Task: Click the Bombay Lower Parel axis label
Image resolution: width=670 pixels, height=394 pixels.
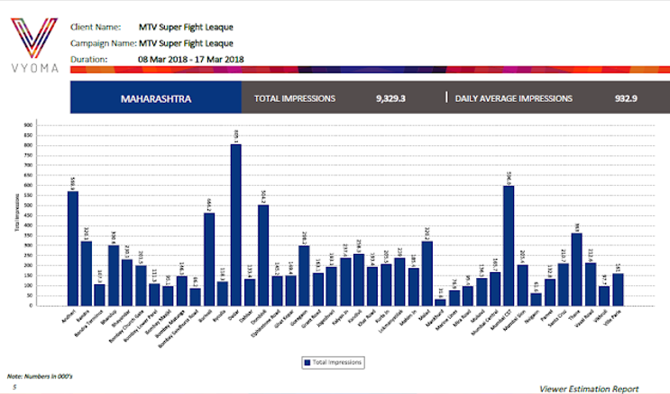Action: click(x=140, y=326)
